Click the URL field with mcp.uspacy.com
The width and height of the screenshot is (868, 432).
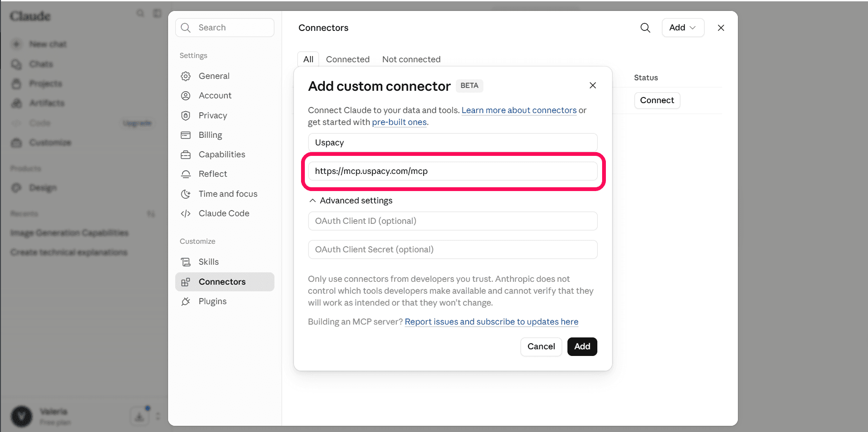[453, 171]
